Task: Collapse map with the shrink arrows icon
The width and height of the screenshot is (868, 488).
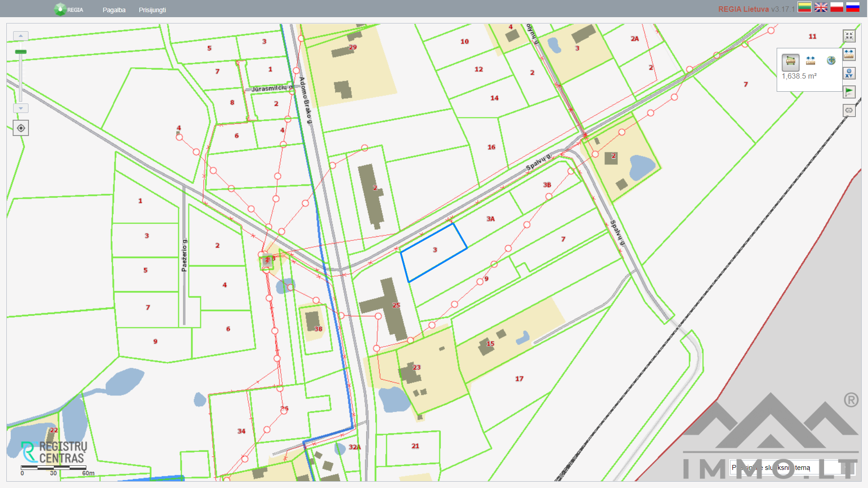Action: [849, 36]
